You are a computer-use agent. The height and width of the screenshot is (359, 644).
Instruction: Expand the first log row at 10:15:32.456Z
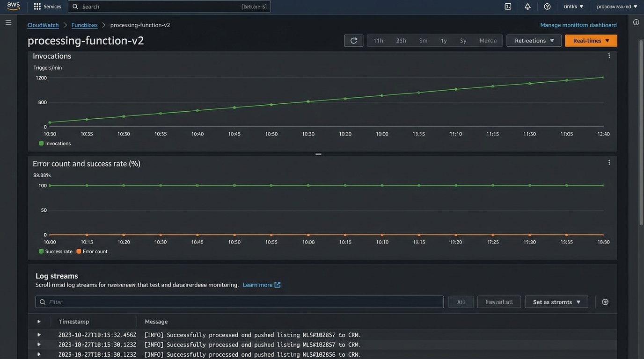39,335
